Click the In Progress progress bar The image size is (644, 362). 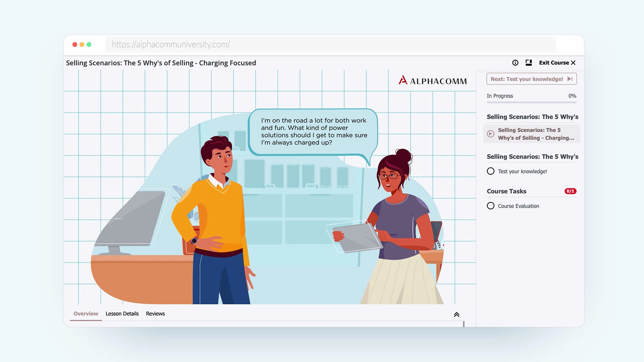pos(531,102)
